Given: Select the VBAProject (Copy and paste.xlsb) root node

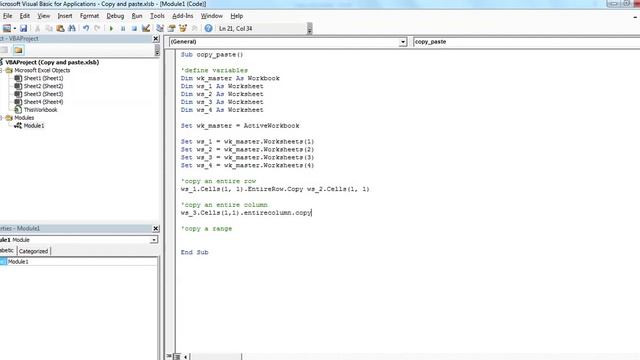Looking at the screenshot, I should tap(52, 62).
